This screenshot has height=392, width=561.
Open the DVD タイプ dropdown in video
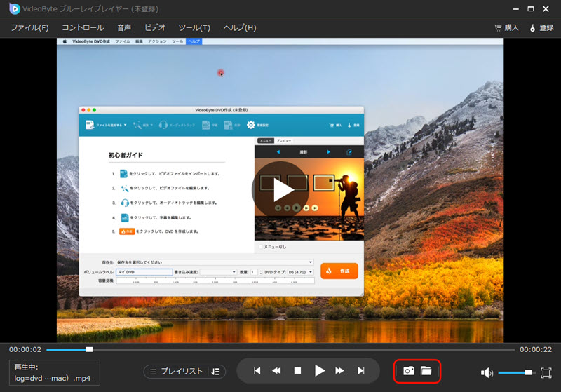pos(301,272)
